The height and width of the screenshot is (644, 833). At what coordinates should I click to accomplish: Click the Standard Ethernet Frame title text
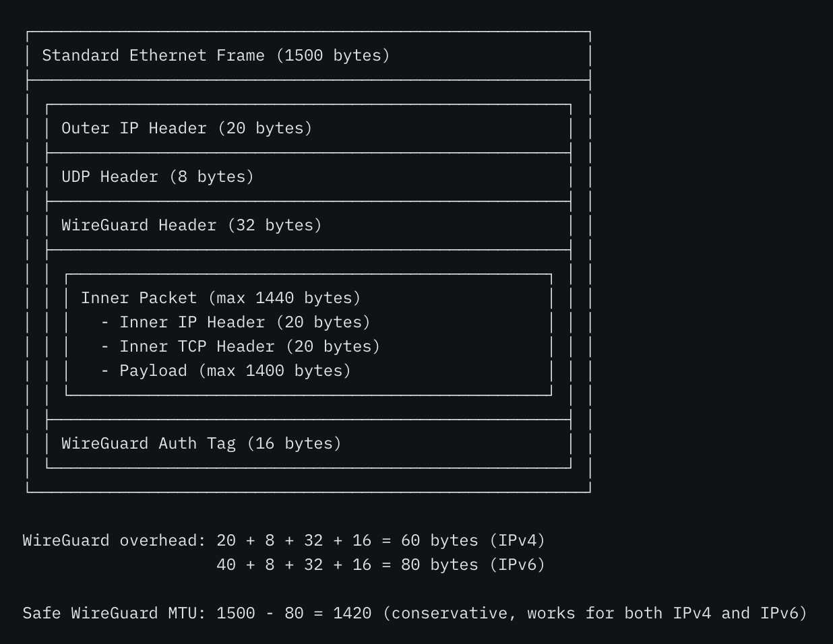153,55
